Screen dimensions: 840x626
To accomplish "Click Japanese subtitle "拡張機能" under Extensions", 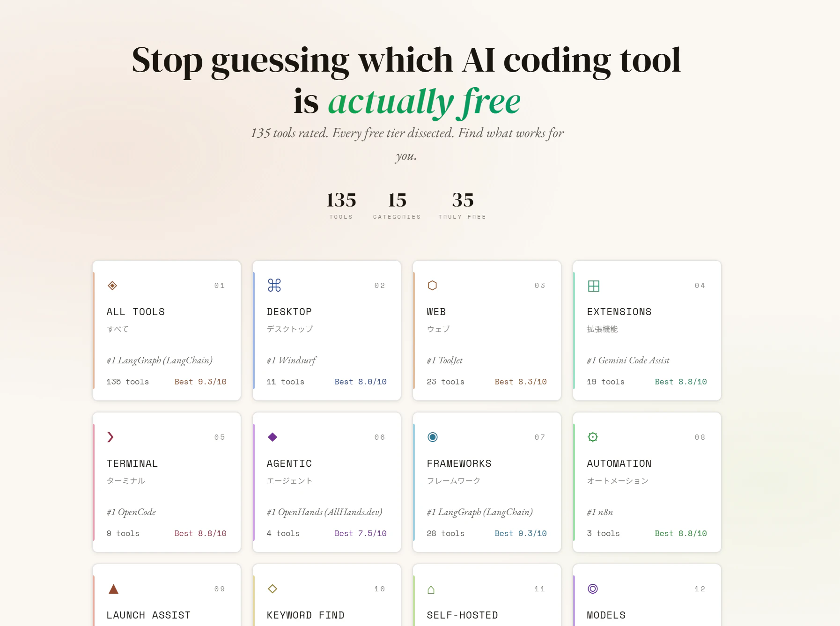I will (x=603, y=329).
